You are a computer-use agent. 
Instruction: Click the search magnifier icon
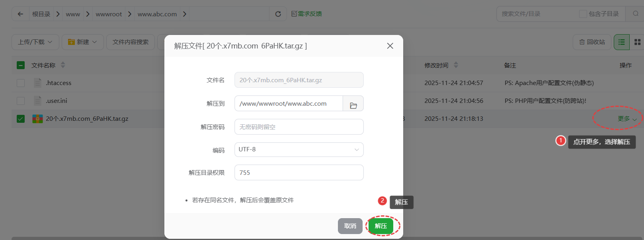point(636,14)
